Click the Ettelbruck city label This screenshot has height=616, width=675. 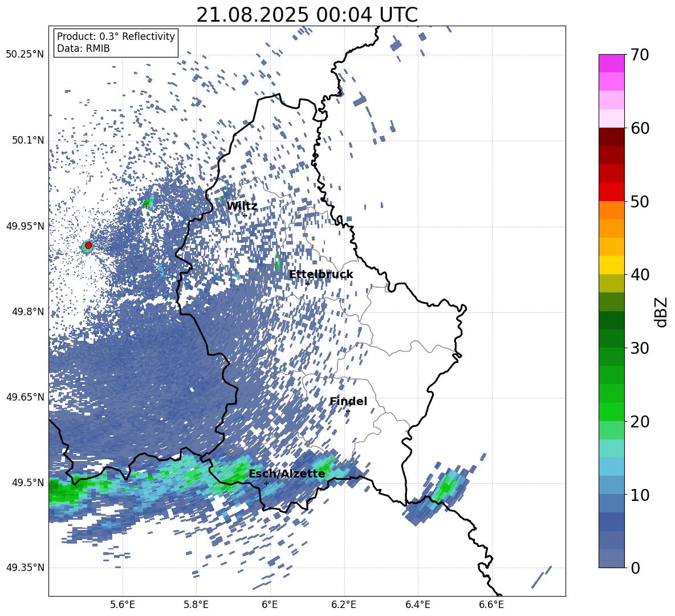(321, 274)
